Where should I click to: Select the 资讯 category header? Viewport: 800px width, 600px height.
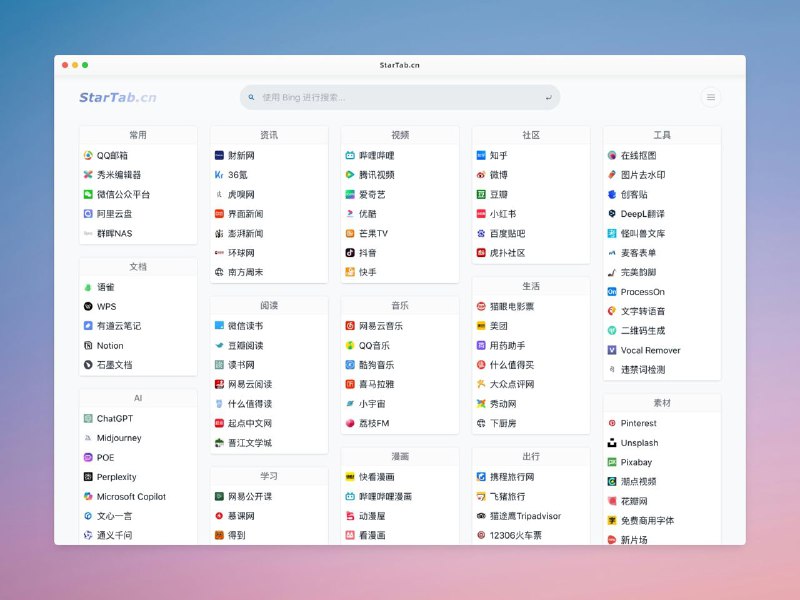click(x=269, y=135)
